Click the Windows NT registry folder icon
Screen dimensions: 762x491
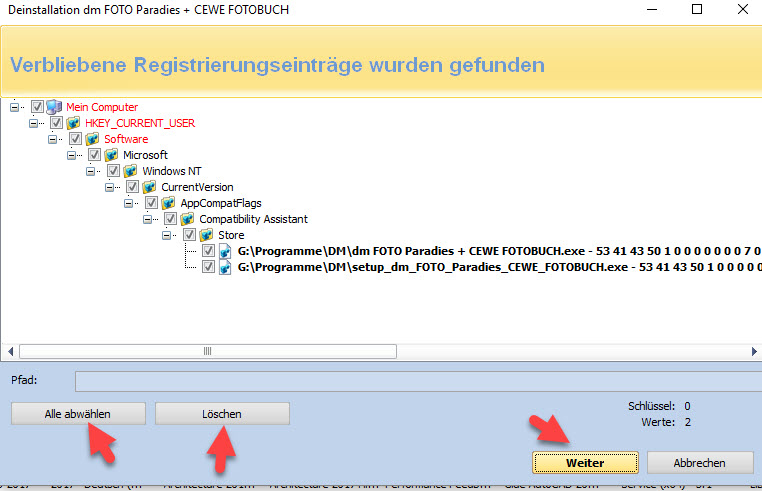point(130,171)
